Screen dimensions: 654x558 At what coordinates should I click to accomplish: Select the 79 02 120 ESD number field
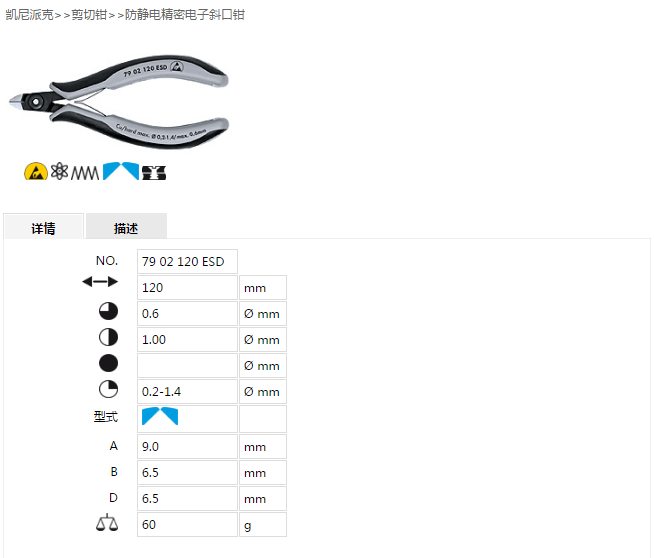187,261
